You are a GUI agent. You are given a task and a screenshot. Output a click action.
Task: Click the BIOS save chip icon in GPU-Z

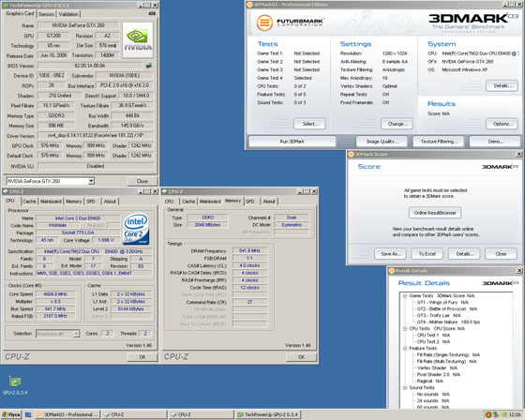pos(149,66)
